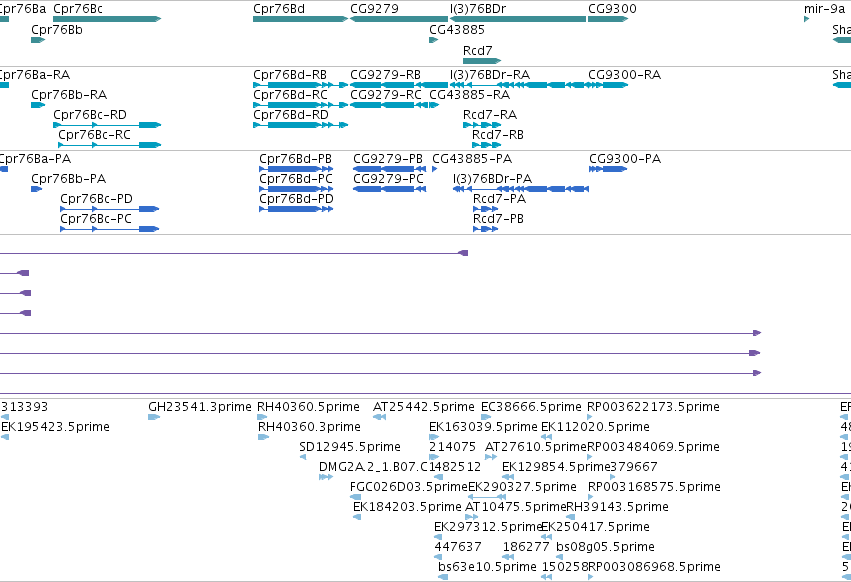Click the teal Rcd7 gene arrow glyph
Viewport: 851px width, 582px height.
point(482,61)
